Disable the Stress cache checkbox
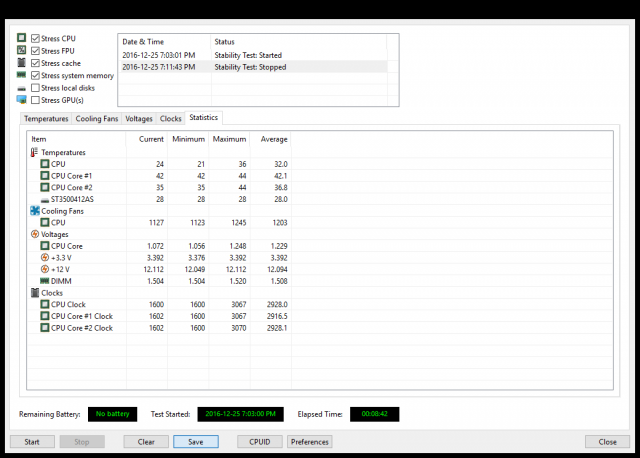640x458 pixels. [36, 63]
